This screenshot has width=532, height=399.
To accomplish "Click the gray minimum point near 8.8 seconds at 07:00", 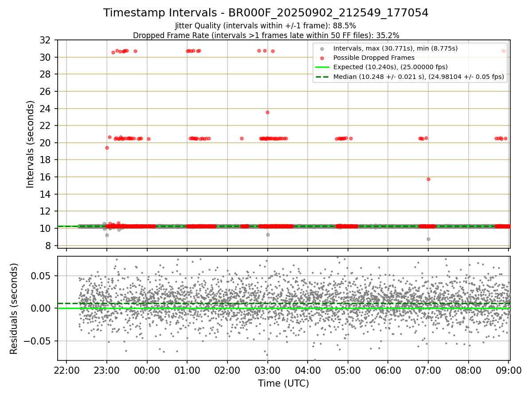I will coord(428,239).
